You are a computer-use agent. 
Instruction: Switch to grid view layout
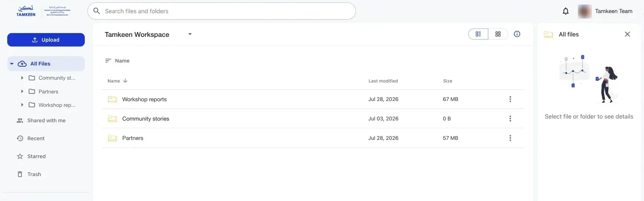tap(498, 34)
